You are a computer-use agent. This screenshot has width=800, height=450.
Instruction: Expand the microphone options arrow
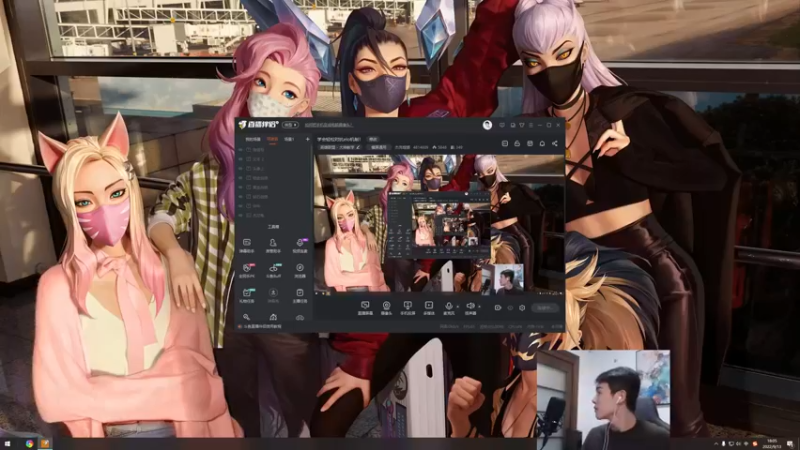[457, 307]
